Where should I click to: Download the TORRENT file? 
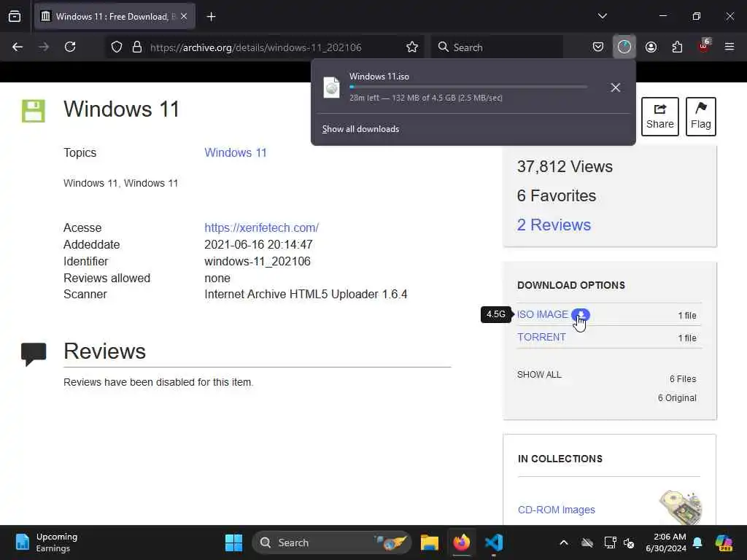coord(542,337)
